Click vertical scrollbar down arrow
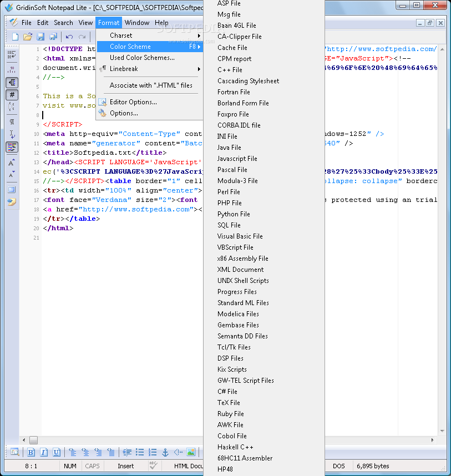Screen dimensions: 451x476 tap(442, 431)
